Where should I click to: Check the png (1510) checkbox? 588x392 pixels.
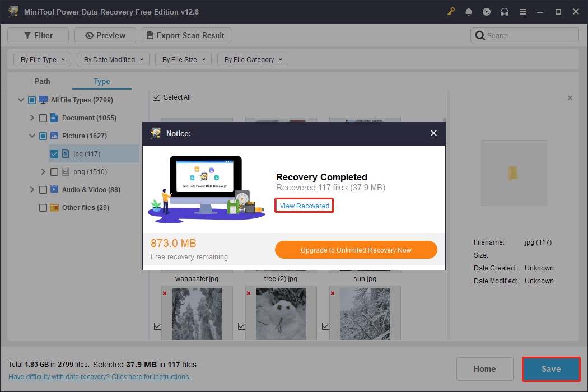54,172
